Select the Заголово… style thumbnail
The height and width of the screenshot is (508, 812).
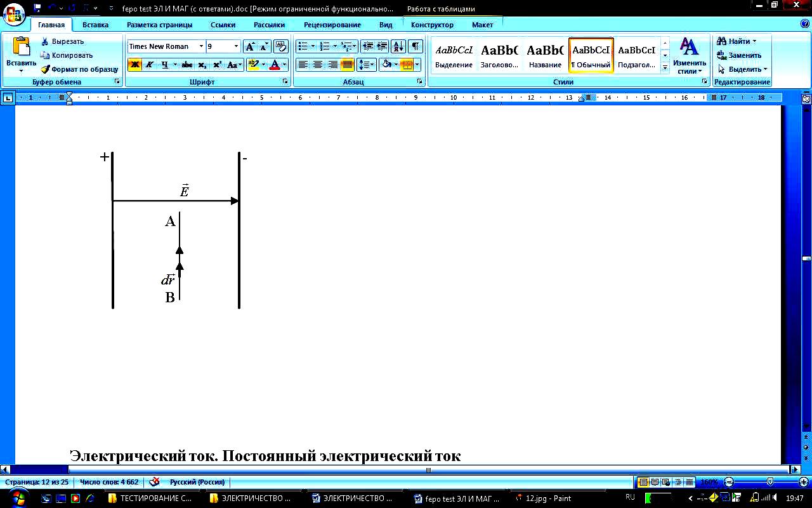click(x=499, y=56)
